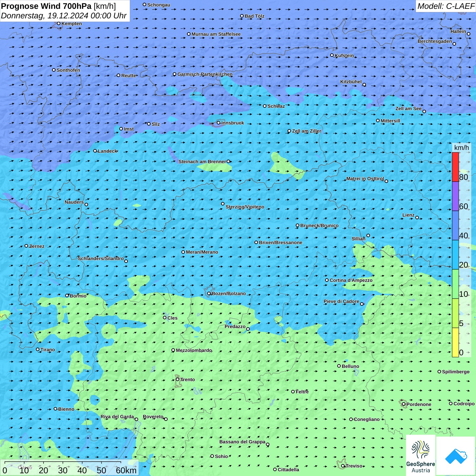Click the 'Meran/Merano' label
The width and height of the screenshot is (476, 476).
(202, 252)
